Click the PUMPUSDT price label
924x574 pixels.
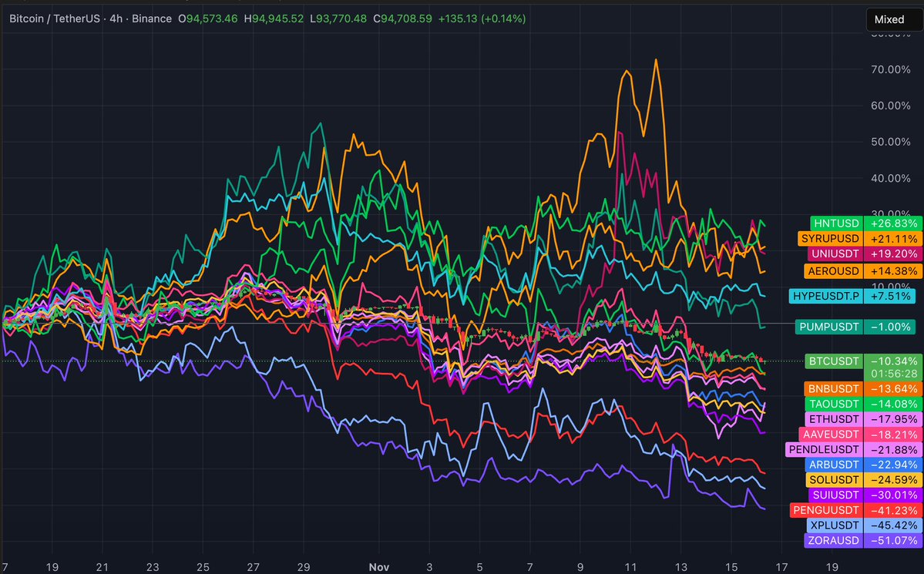pos(829,327)
